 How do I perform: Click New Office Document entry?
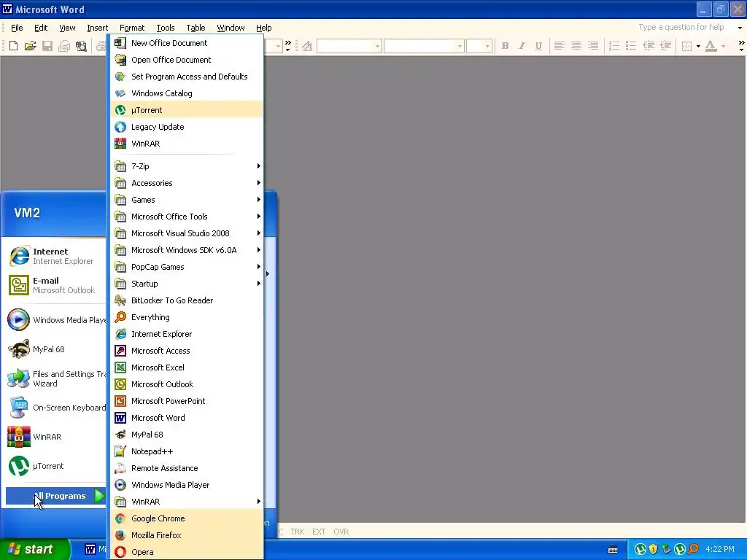pyautogui.click(x=187, y=43)
